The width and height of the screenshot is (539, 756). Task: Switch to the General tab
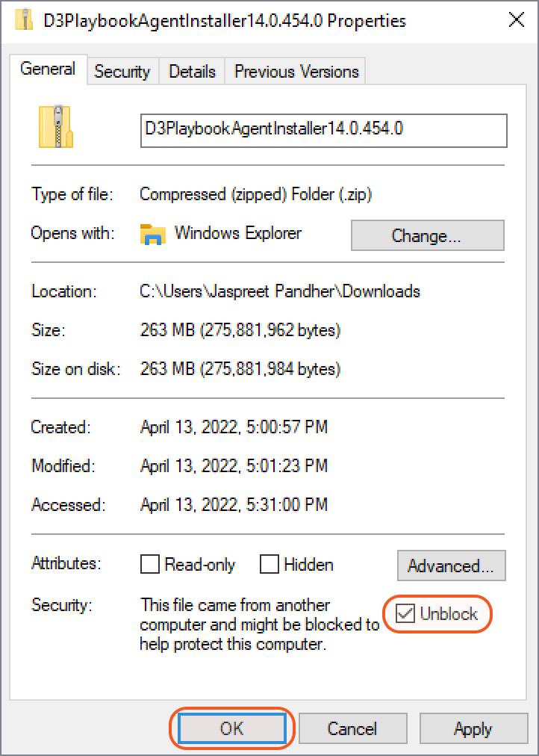(48, 69)
